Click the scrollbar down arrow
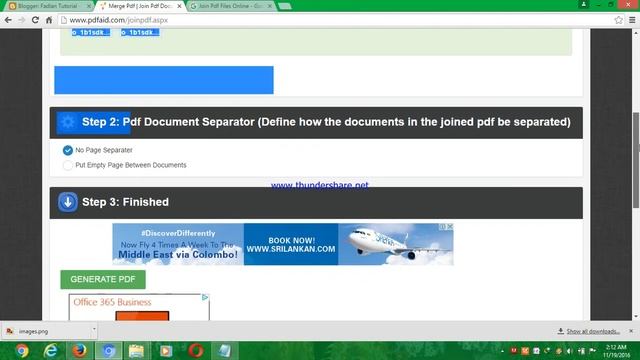 pos(636,317)
